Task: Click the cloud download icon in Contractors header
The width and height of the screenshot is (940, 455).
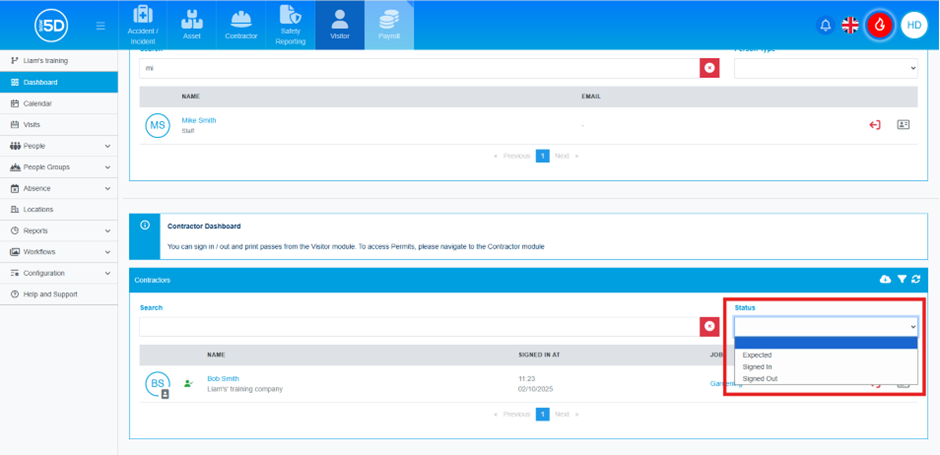Action: 885,280
